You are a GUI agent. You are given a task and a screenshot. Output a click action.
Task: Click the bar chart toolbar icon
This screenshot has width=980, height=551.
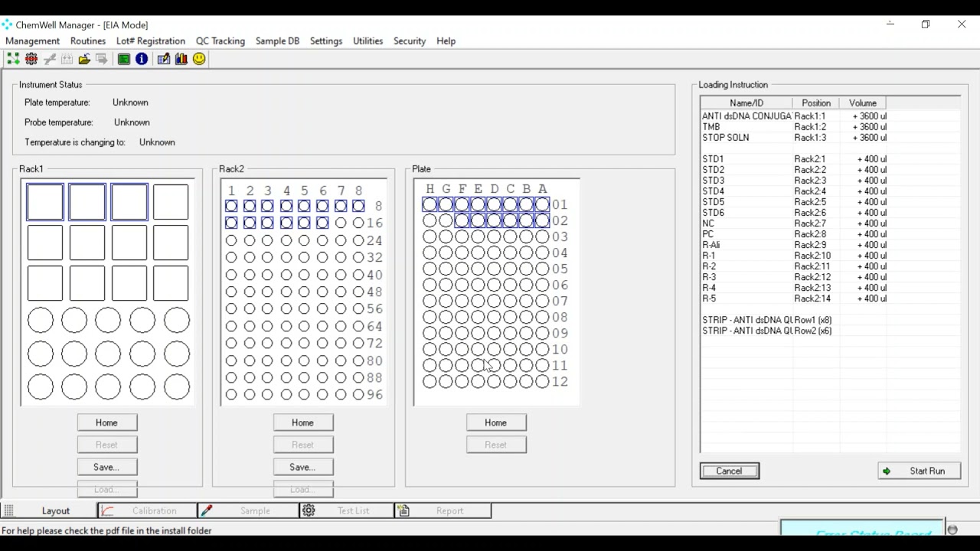(181, 59)
